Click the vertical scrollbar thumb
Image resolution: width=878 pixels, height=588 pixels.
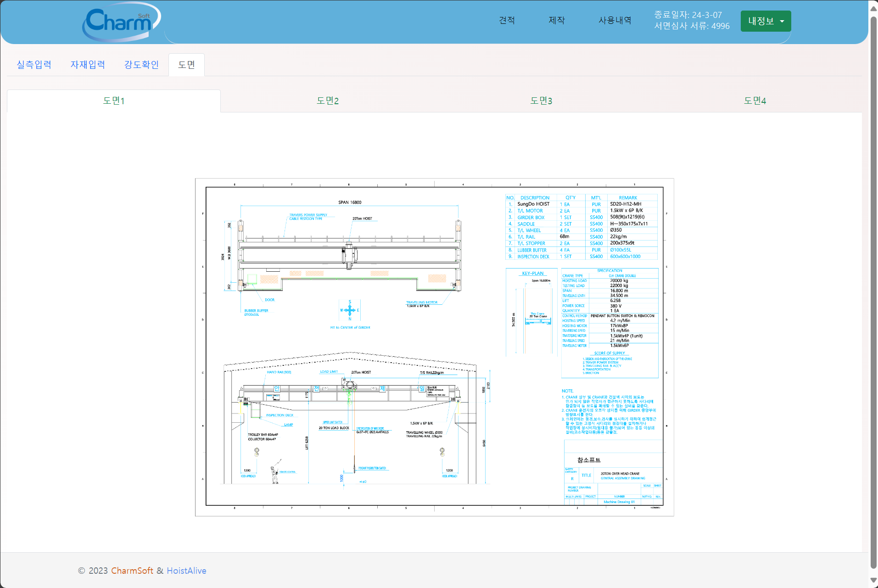873,289
